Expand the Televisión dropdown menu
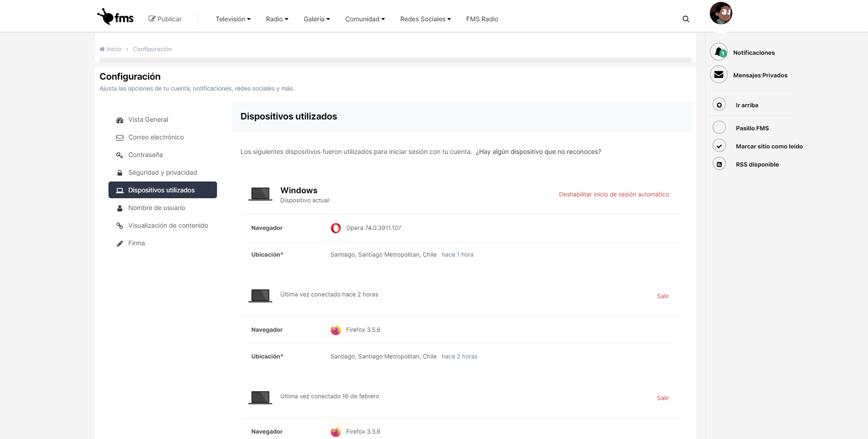This screenshot has height=439, width=868. pos(233,19)
